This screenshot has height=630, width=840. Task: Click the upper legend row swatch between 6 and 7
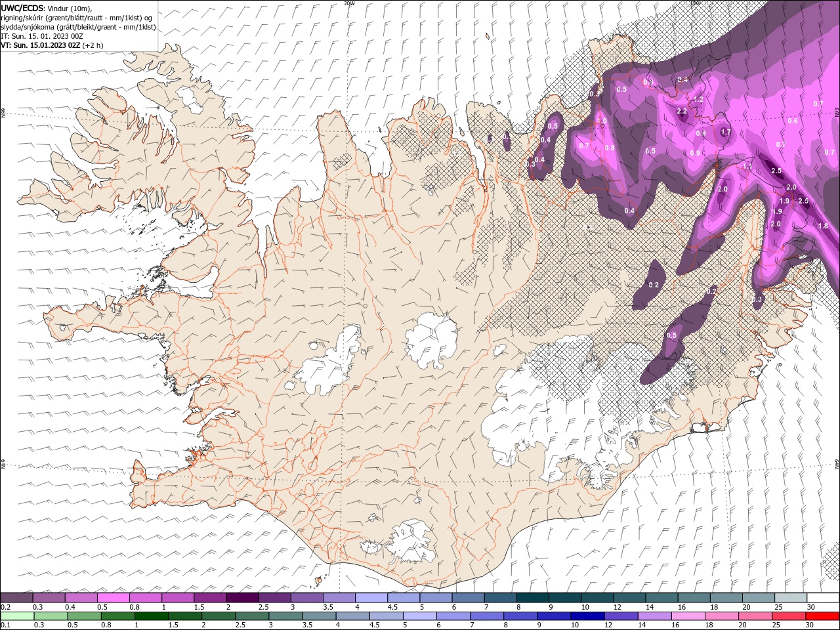pyautogui.click(x=468, y=598)
